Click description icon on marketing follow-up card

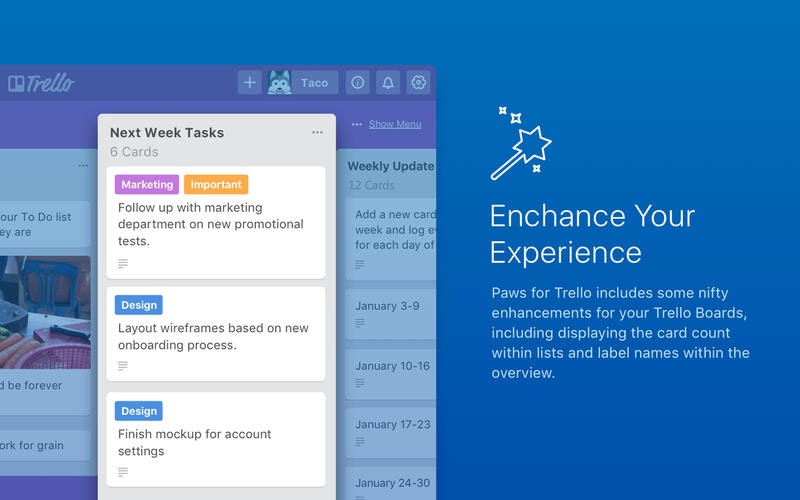[x=122, y=263]
